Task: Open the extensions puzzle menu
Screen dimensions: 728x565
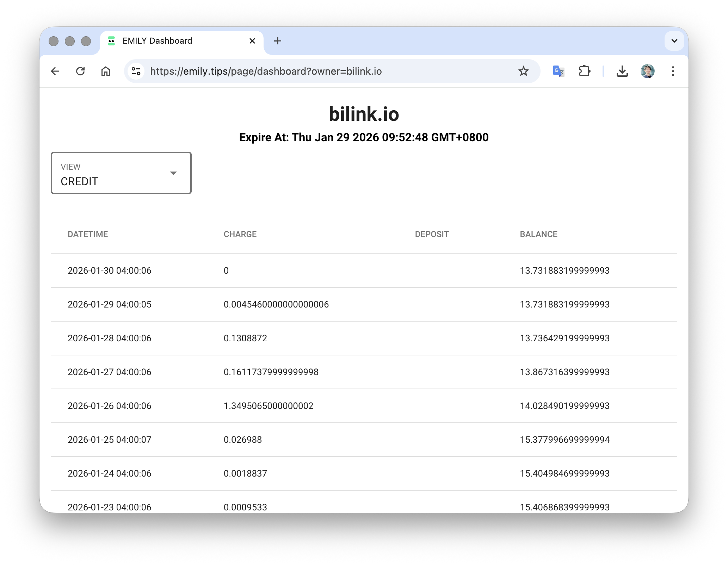Action: tap(584, 72)
